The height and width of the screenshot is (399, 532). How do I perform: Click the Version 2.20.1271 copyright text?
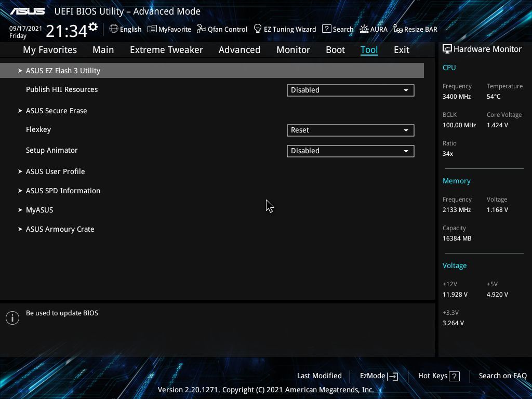click(265, 390)
